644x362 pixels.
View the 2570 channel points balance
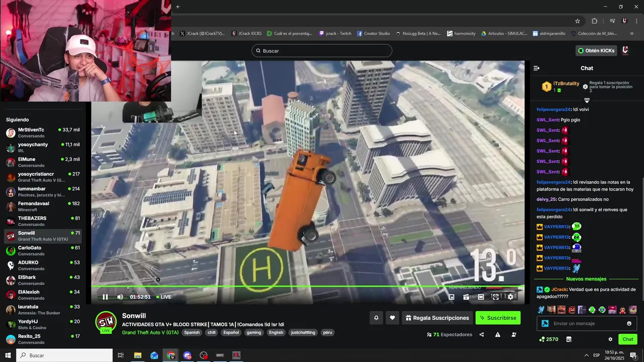point(548,339)
